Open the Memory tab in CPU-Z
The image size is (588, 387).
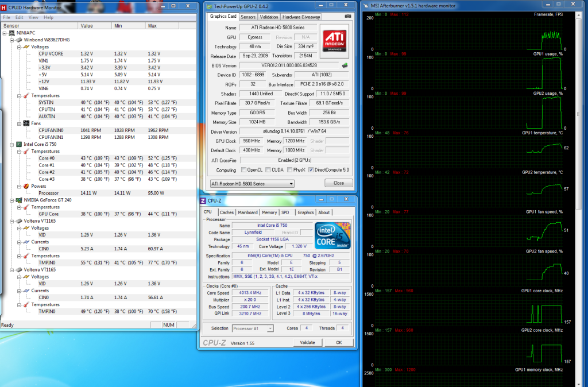click(269, 212)
